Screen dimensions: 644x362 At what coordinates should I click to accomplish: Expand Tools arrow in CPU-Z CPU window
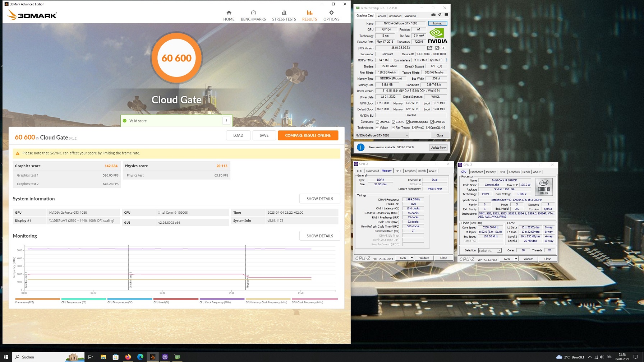tap(516, 259)
